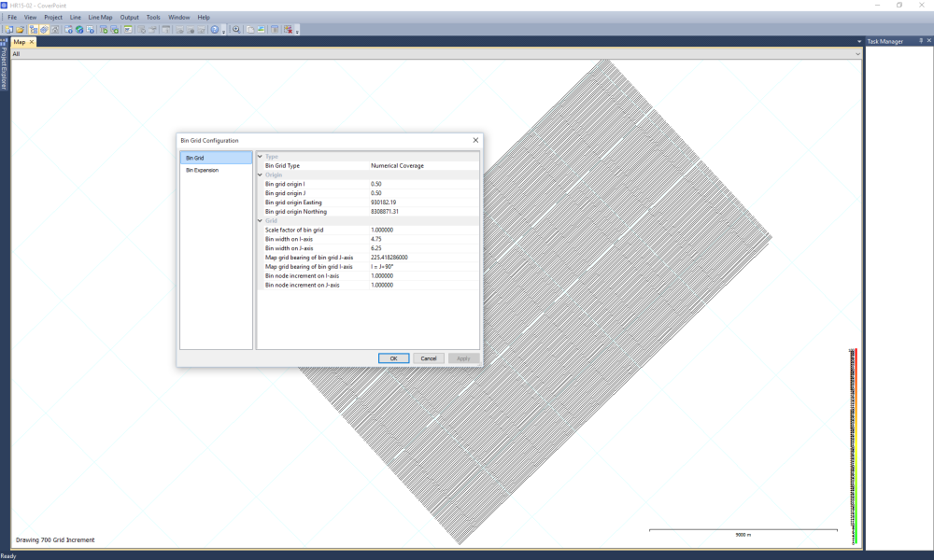Select Bin Expansion in the left list
Screen dimensions: 934x560
click(x=202, y=170)
